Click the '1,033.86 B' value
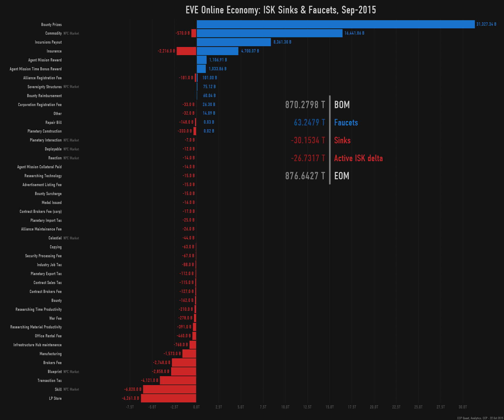 [x=217, y=69]
